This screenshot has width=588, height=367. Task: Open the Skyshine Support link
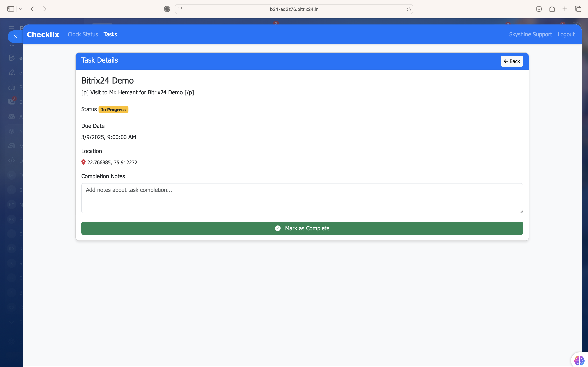530,34
